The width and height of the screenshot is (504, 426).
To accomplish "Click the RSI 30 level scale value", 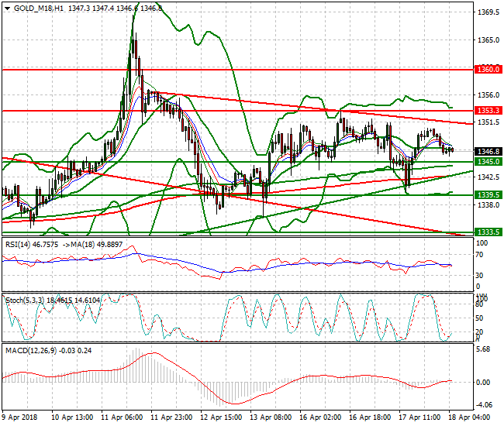I will pos(479,275).
